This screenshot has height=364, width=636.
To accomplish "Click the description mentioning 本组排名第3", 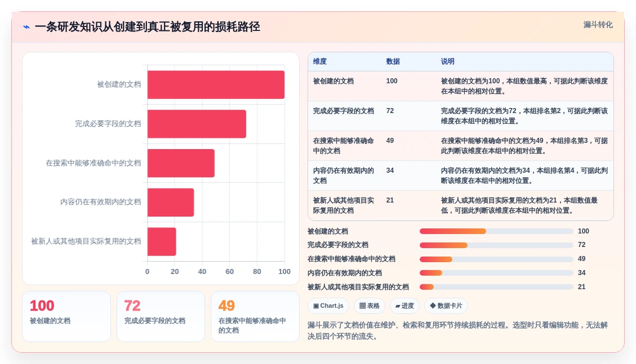I will (x=524, y=146).
